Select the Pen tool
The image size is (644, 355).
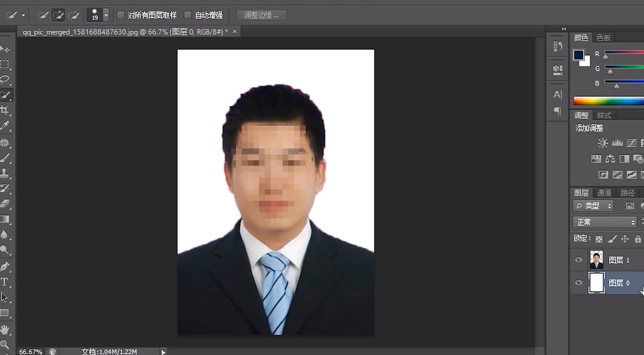pyautogui.click(x=5, y=266)
